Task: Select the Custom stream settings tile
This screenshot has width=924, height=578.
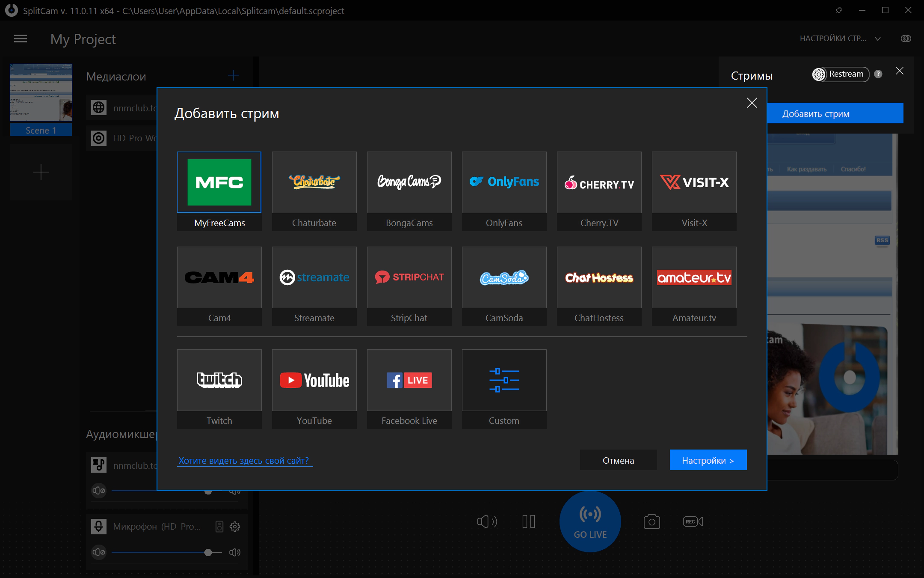Action: [x=504, y=389]
